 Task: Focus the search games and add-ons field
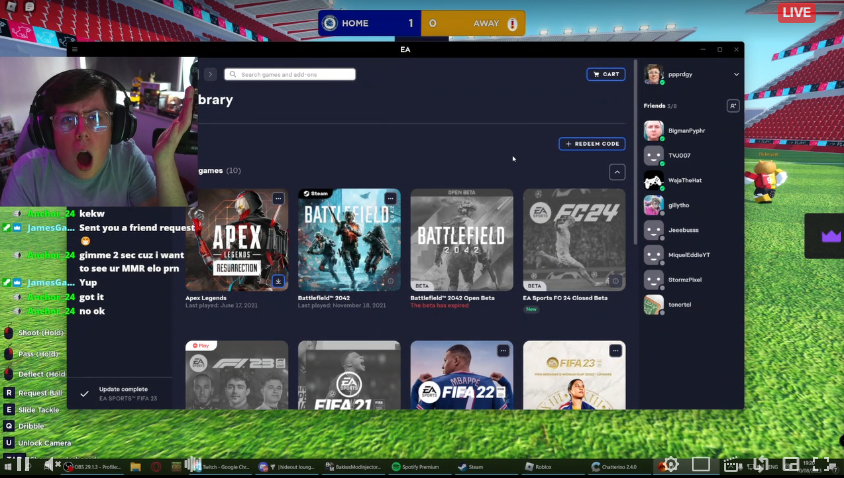tap(290, 74)
